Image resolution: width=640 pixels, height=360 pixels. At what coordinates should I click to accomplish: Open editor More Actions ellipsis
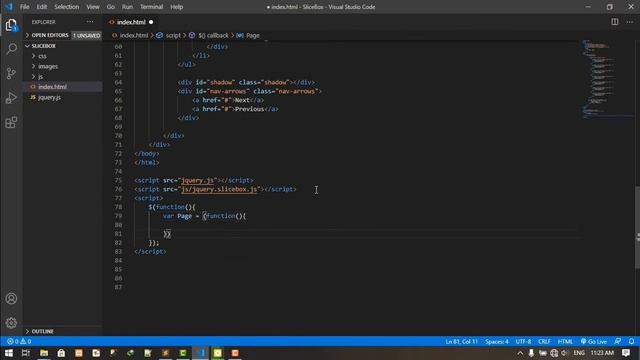(x=630, y=22)
